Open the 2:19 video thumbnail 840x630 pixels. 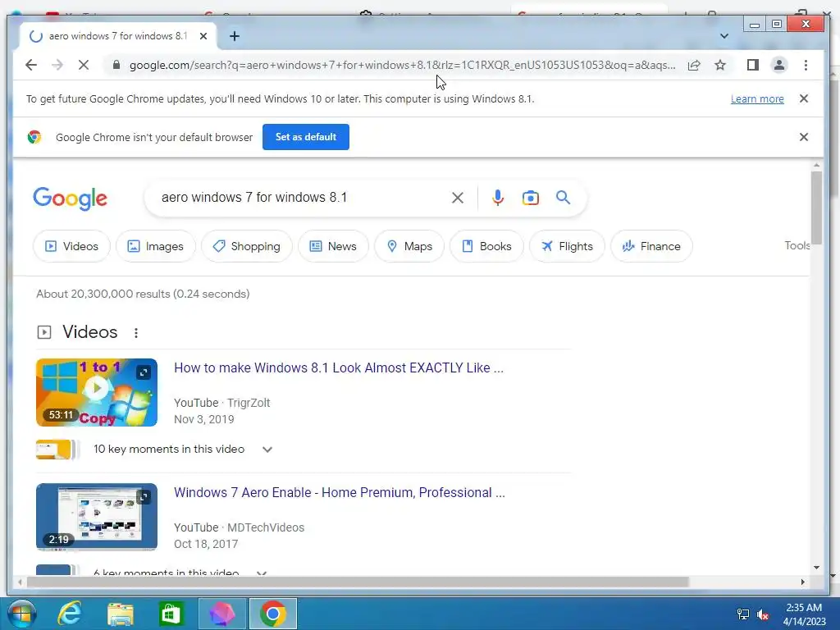point(97,517)
